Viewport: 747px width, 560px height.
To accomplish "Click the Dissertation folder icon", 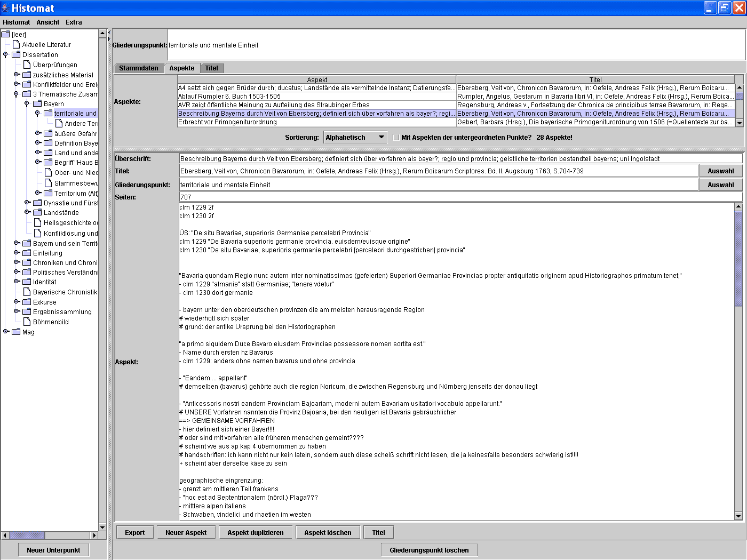I will coord(17,55).
